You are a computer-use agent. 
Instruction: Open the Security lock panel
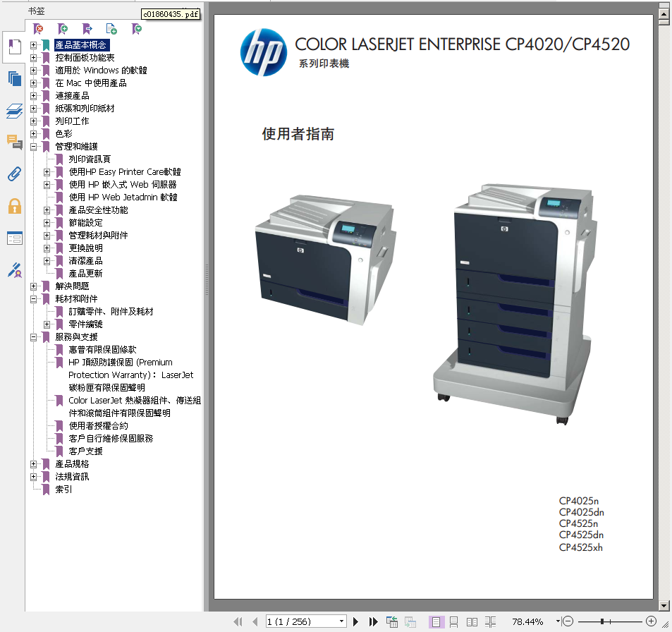[x=15, y=206]
